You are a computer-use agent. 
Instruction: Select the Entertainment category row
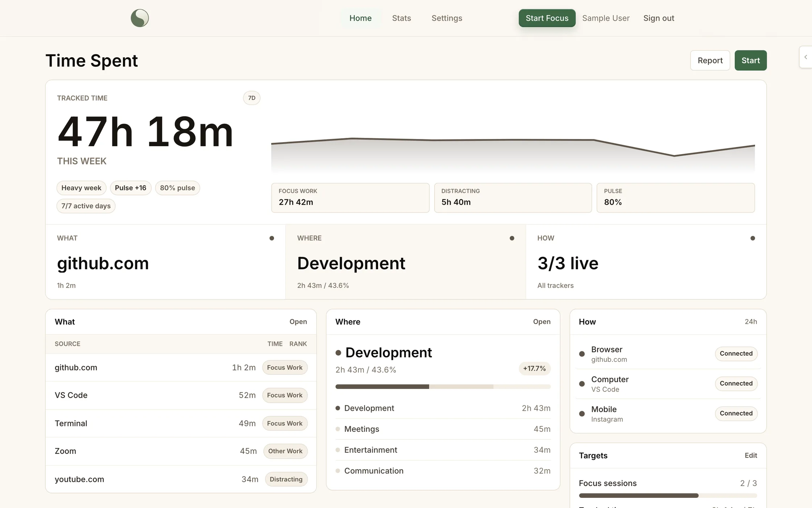point(443,450)
